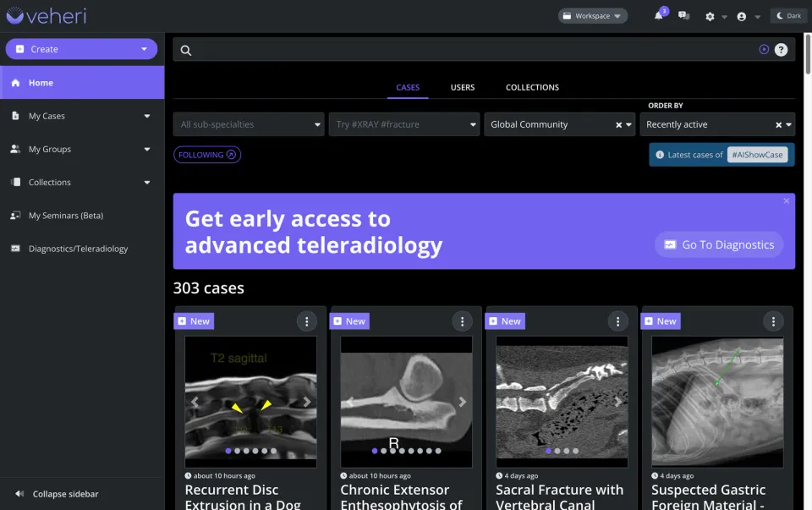Open the settings gear menu
The width and height of the screenshot is (812, 510).
coord(710,17)
